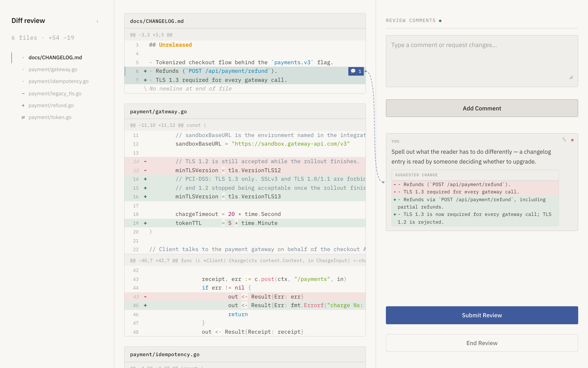Image resolution: width=588 pixels, height=368 pixels.
Task: Collapse the Diff review sidebar chevron
Action: [x=97, y=21]
